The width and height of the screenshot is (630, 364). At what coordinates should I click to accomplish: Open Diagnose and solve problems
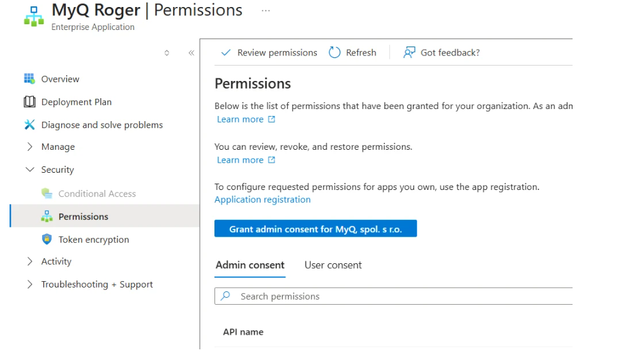click(x=102, y=125)
